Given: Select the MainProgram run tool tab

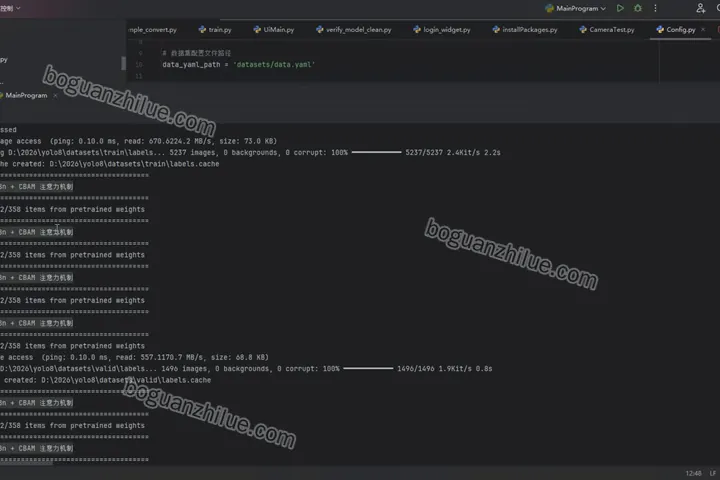Looking at the screenshot, I should tap(25, 96).
